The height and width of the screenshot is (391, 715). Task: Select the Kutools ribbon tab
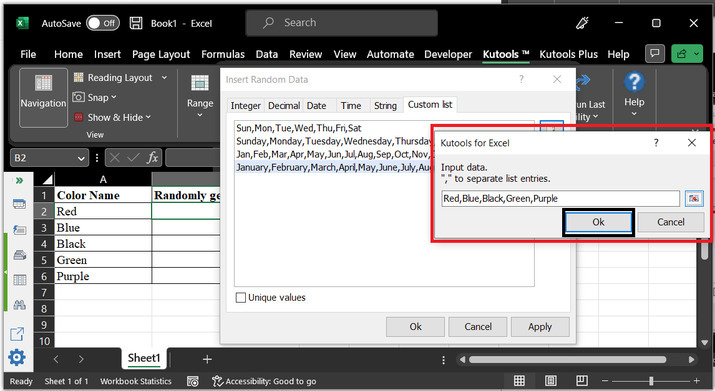pos(506,54)
